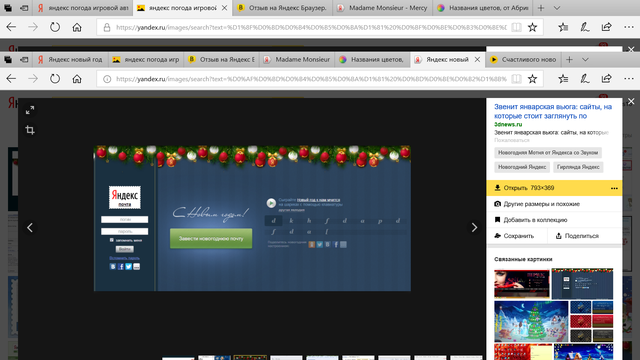Click the rear window address bar URL
Screen dimensions: 640x360
(311, 27)
